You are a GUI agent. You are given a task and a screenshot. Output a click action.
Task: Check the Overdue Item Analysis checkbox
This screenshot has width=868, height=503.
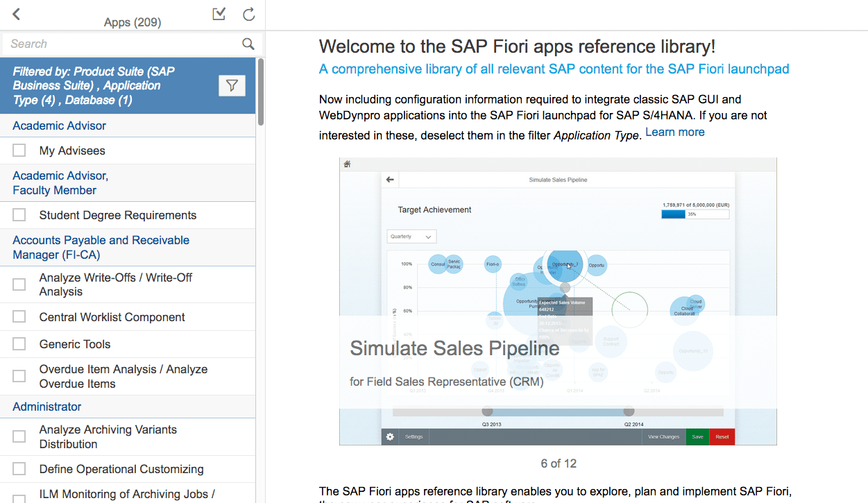(x=19, y=376)
